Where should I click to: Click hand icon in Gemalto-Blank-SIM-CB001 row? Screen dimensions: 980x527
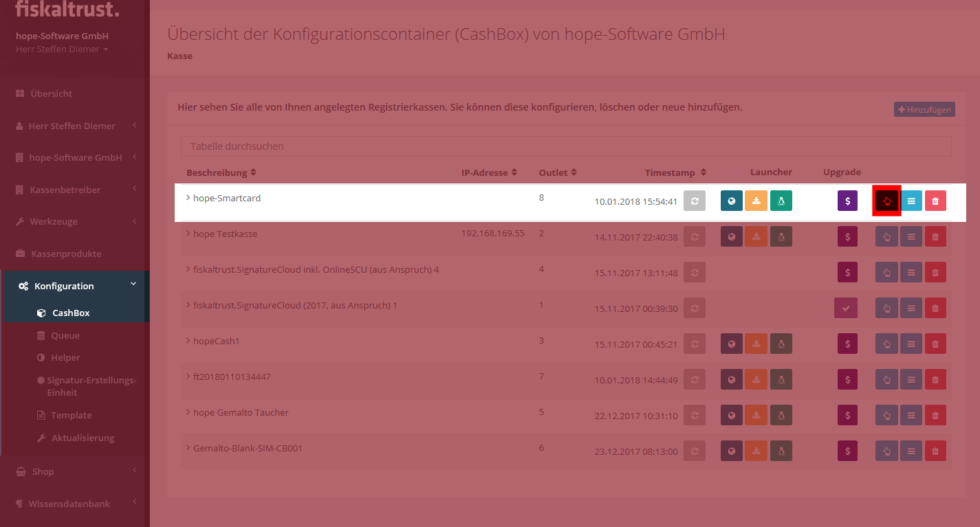coord(886,451)
